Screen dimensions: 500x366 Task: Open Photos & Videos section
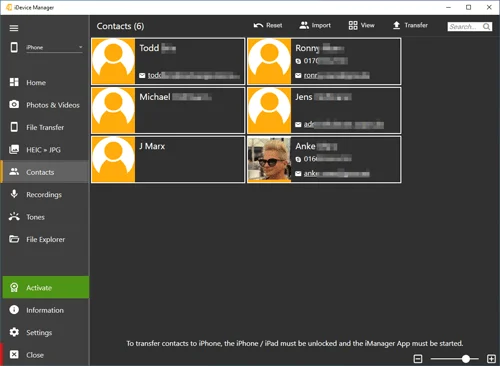45,105
